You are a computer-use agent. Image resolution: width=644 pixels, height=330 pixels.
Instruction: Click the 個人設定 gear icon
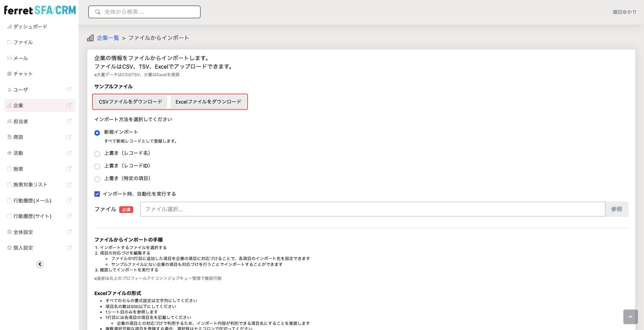[x=9, y=247]
